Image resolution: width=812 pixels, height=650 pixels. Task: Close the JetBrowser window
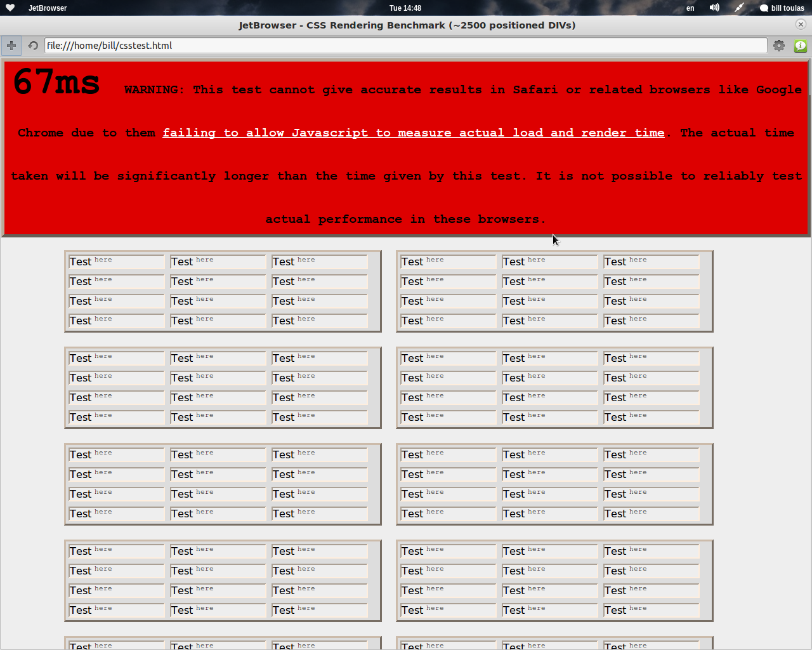801,24
